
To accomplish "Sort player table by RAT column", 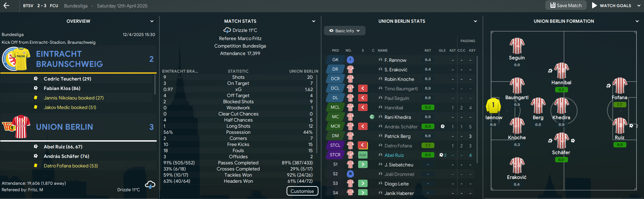I will [x=428, y=50].
